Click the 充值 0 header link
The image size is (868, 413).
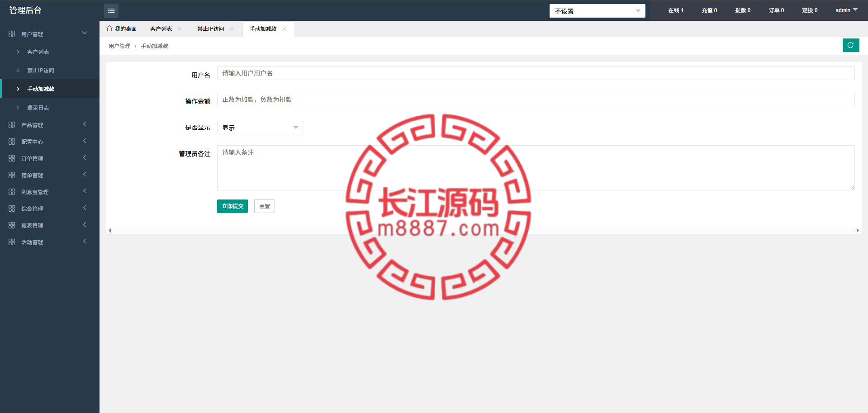click(x=709, y=10)
